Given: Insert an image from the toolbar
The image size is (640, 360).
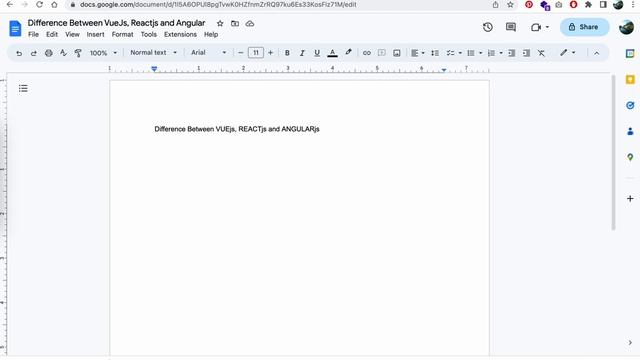Looking at the screenshot, I should pyautogui.click(x=396, y=53).
